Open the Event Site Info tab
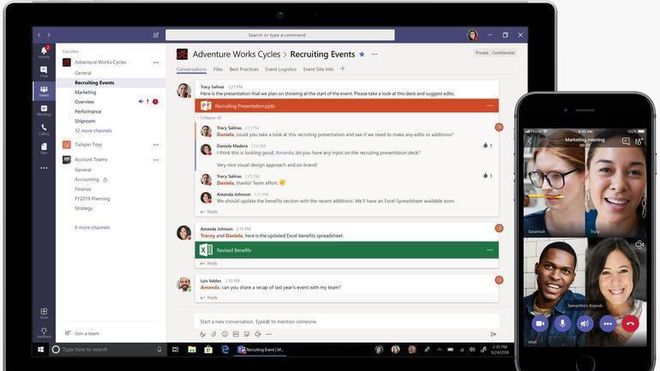The image size is (660, 371). [x=318, y=69]
